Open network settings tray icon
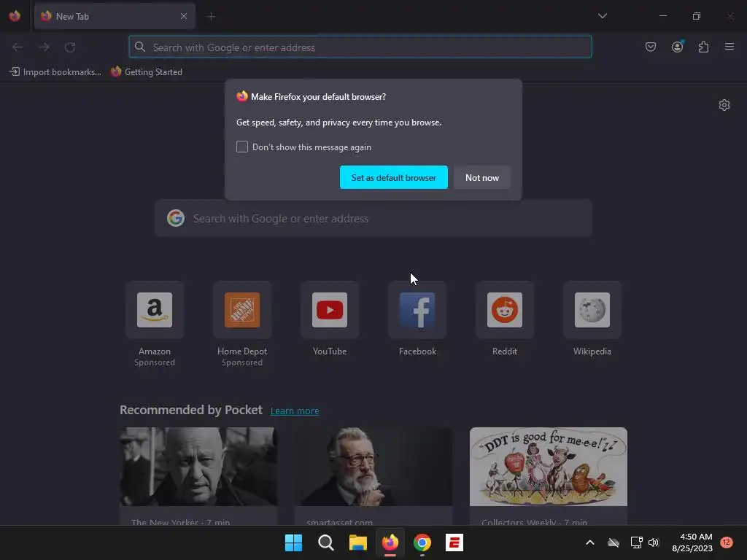The width and height of the screenshot is (747, 560). (x=636, y=542)
